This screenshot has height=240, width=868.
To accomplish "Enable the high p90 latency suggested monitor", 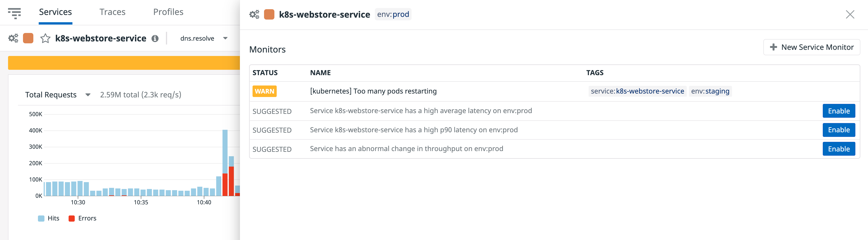I will (x=839, y=130).
